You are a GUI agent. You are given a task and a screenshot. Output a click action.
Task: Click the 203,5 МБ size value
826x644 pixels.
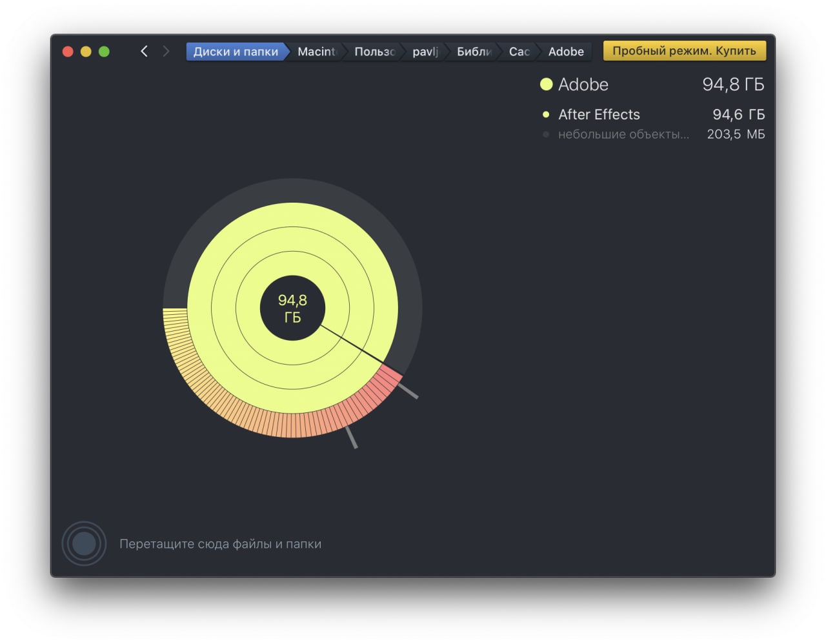736,134
